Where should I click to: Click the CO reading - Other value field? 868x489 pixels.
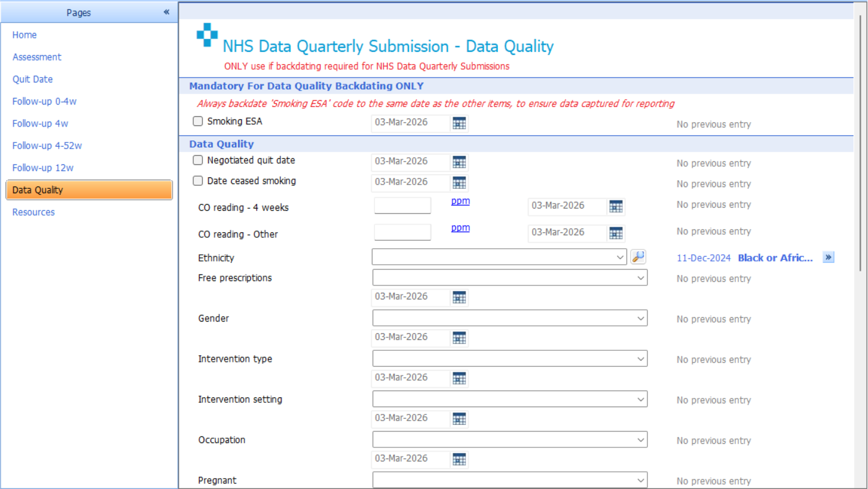pos(402,232)
